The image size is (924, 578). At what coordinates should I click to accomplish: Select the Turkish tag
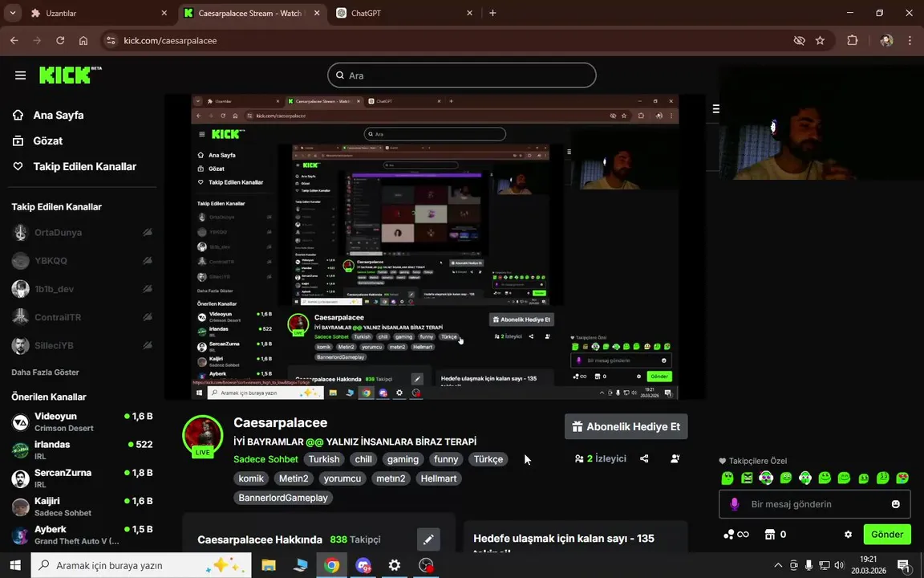[324, 459]
